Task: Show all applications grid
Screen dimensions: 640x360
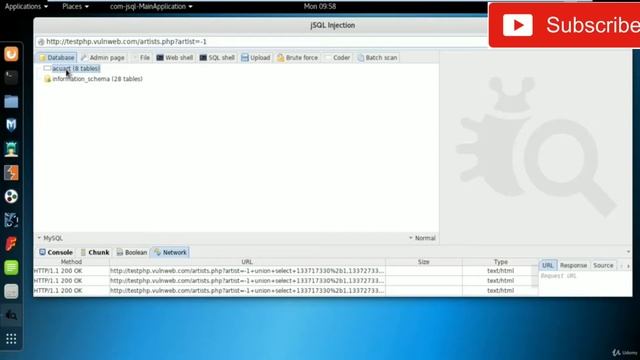Action: (x=11, y=339)
